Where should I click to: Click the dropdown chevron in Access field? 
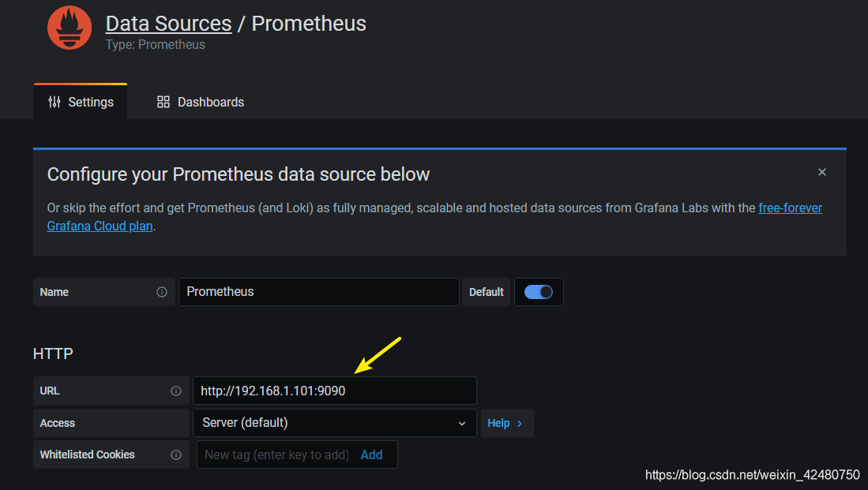pyautogui.click(x=462, y=423)
